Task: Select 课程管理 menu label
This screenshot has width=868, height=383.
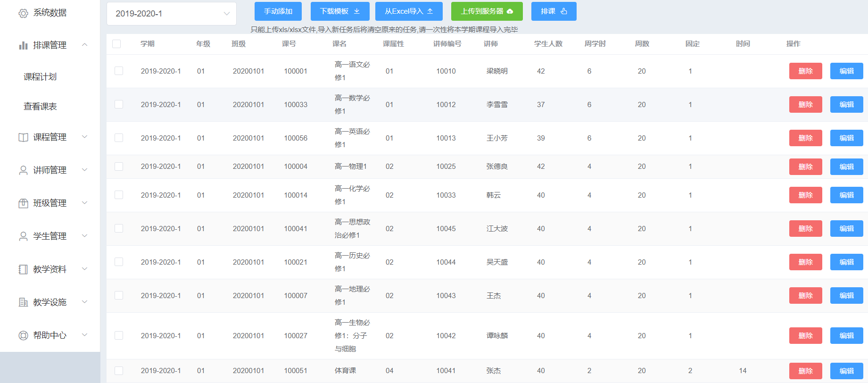Action: tap(50, 137)
